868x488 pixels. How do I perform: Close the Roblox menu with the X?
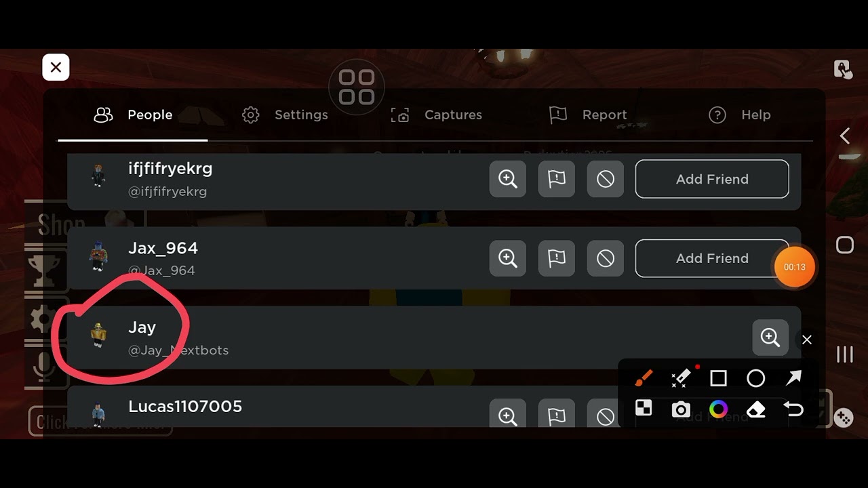(56, 67)
